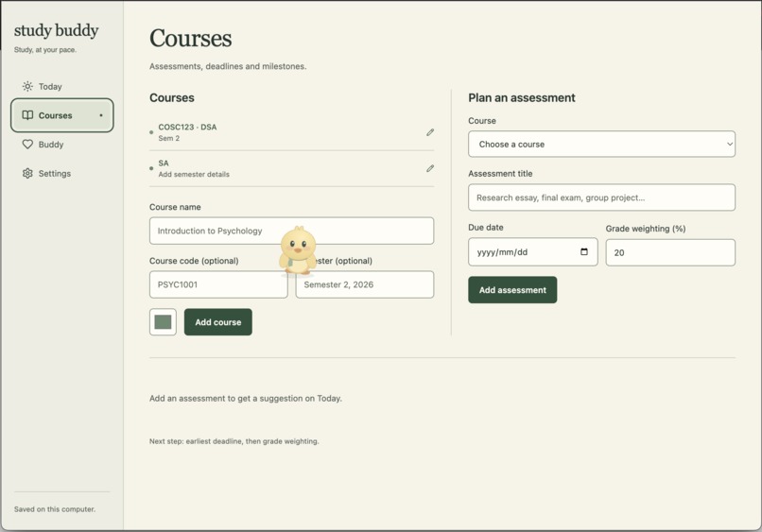Click the study buddy logo title
This screenshot has width=762, height=532.
pyautogui.click(x=57, y=30)
